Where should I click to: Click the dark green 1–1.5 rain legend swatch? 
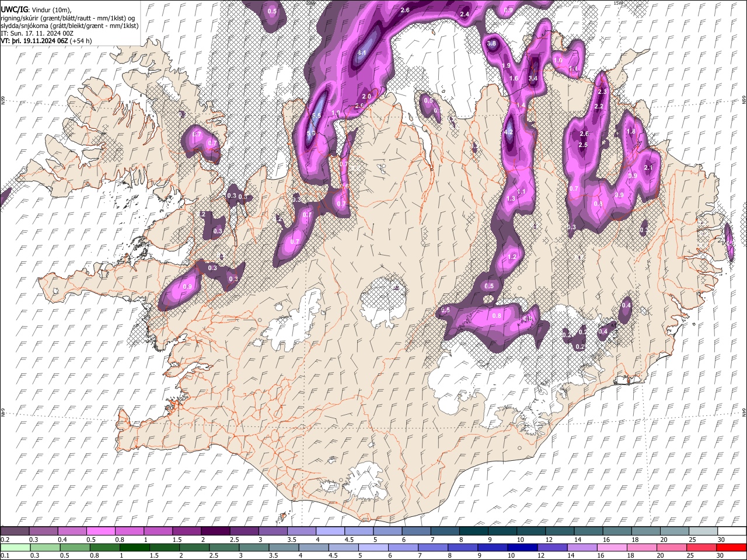point(135,547)
